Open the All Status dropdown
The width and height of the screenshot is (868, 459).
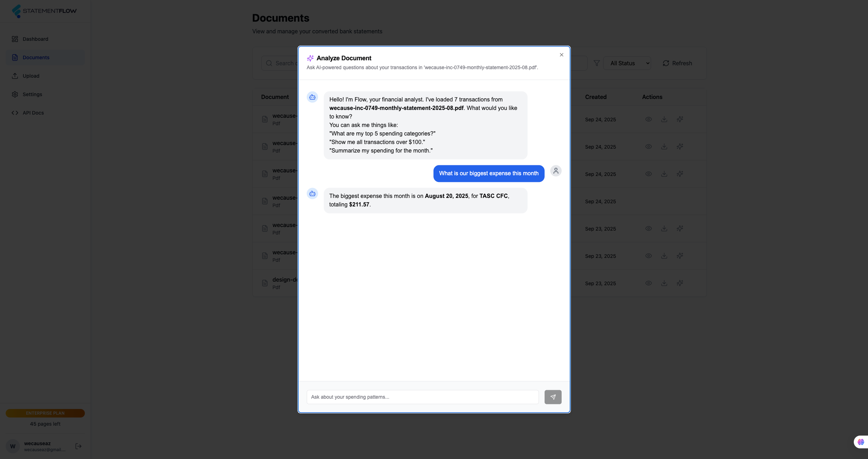627,63
